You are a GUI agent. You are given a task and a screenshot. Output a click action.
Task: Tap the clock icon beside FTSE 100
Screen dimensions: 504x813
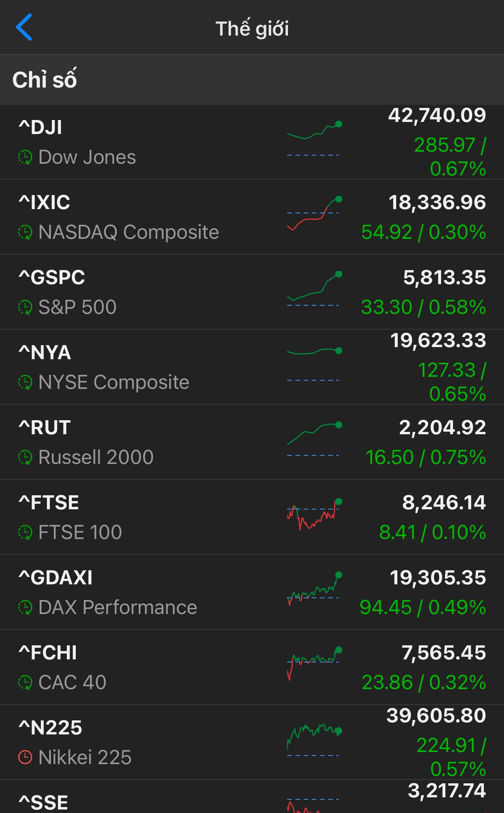[x=25, y=533]
